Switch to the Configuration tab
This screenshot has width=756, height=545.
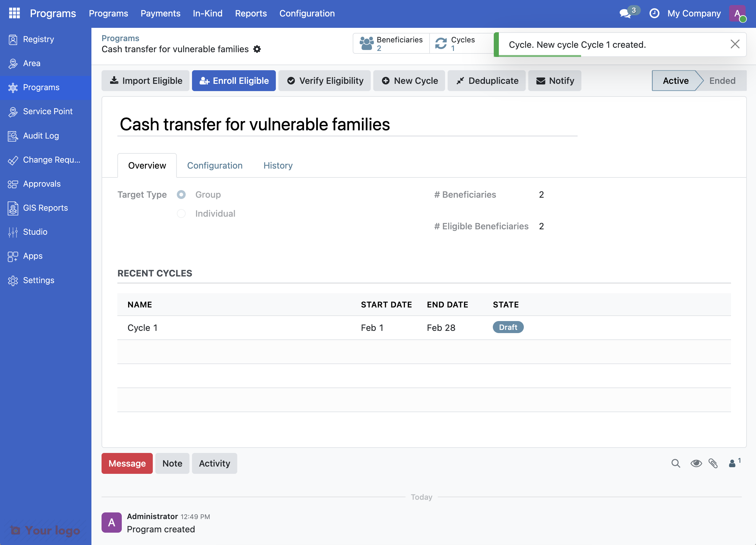(215, 165)
